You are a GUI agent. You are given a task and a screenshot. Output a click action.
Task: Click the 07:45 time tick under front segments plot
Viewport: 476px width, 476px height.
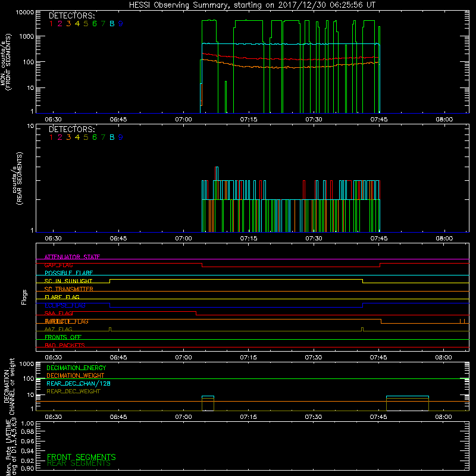[379, 120]
